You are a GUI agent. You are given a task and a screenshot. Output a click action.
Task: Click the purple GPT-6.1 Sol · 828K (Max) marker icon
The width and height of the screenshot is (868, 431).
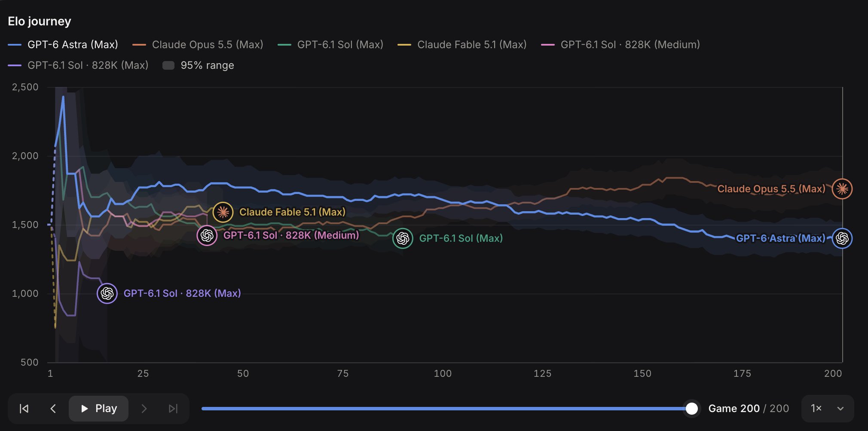[x=107, y=293]
